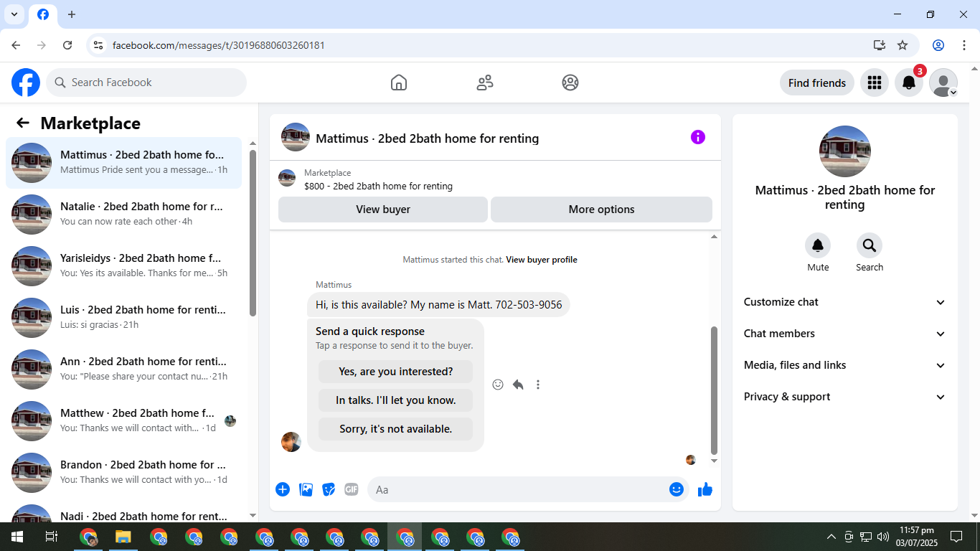React to message with the emoji icon
This screenshot has height=551, width=980.
tap(498, 385)
